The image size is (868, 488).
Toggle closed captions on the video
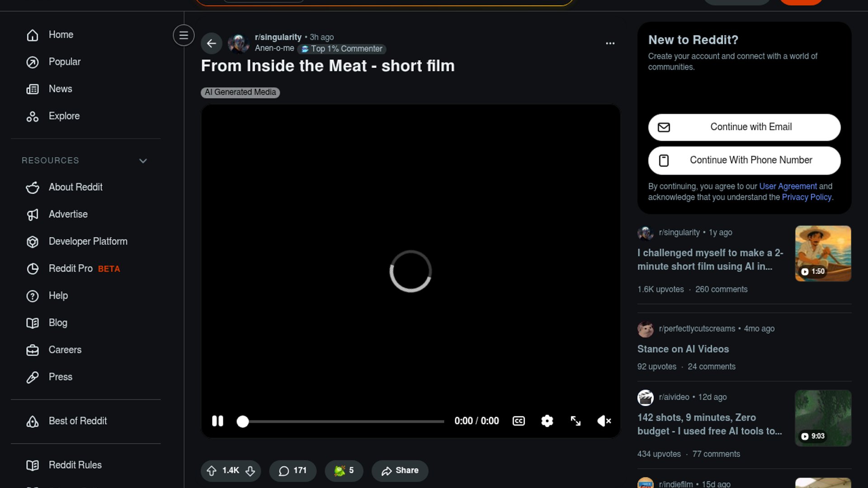coord(519,421)
